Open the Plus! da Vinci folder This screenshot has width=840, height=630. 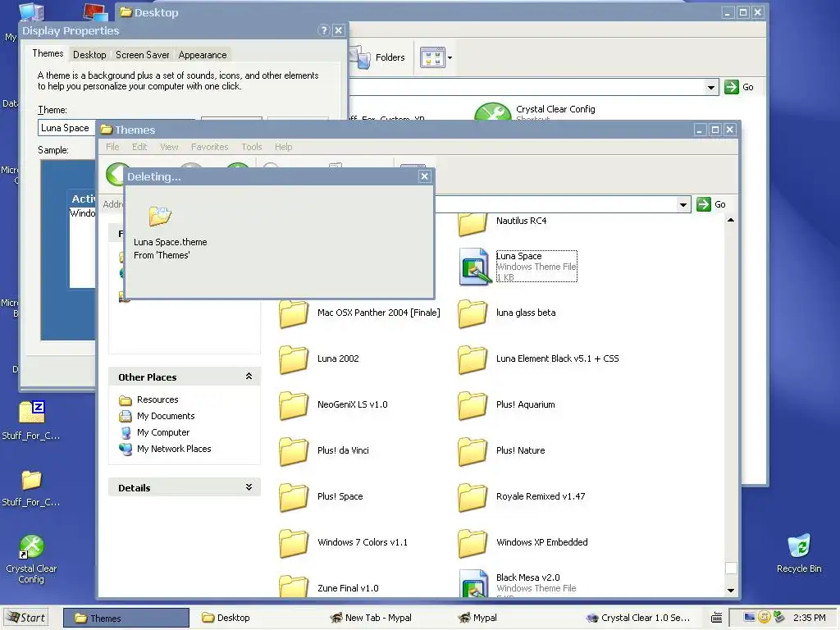(324, 451)
